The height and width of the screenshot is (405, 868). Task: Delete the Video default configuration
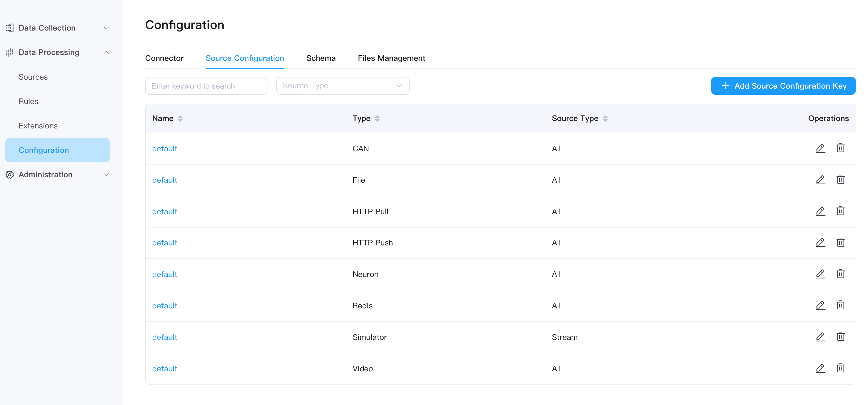click(840, 368)
